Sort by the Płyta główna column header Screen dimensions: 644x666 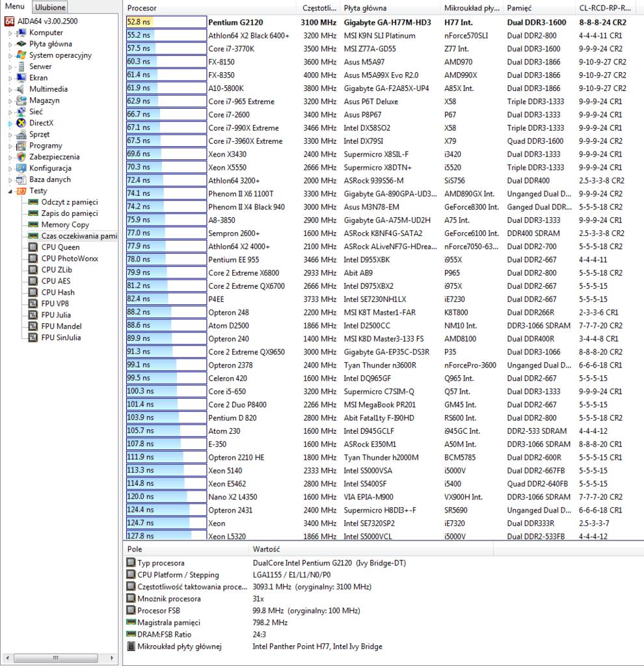pos(391,8)
